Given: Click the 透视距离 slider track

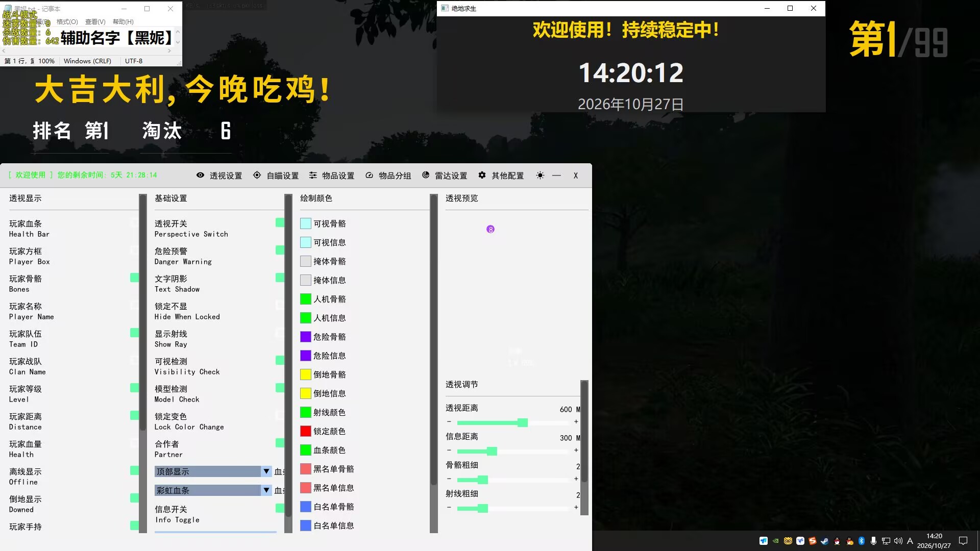Looking at the screenshot, I should 513,422.
